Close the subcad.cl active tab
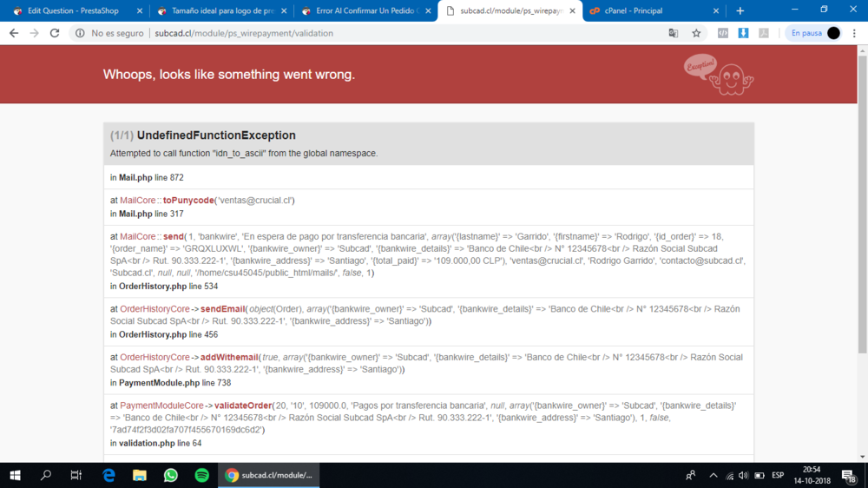 click(x=572, y=10)
